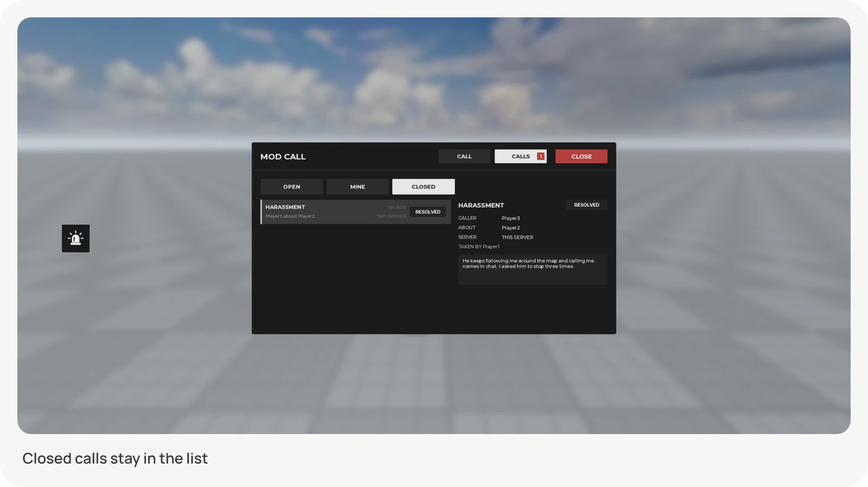Screen dimensions: 868x487
Task: Show the OPEN calls filter
Action: [x=292, y=187]
